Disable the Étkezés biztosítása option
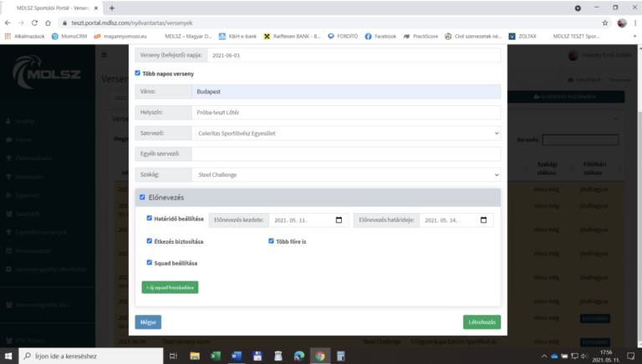Viewport: 642px width, 364px height. coord(149,241)
